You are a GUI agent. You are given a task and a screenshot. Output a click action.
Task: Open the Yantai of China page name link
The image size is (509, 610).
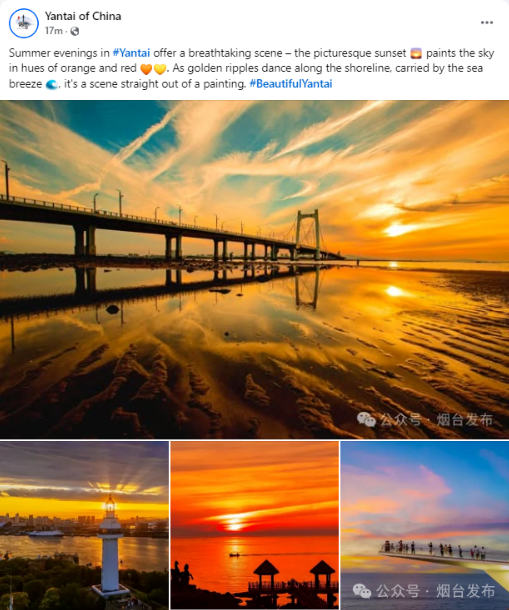(x=83, y=16)
